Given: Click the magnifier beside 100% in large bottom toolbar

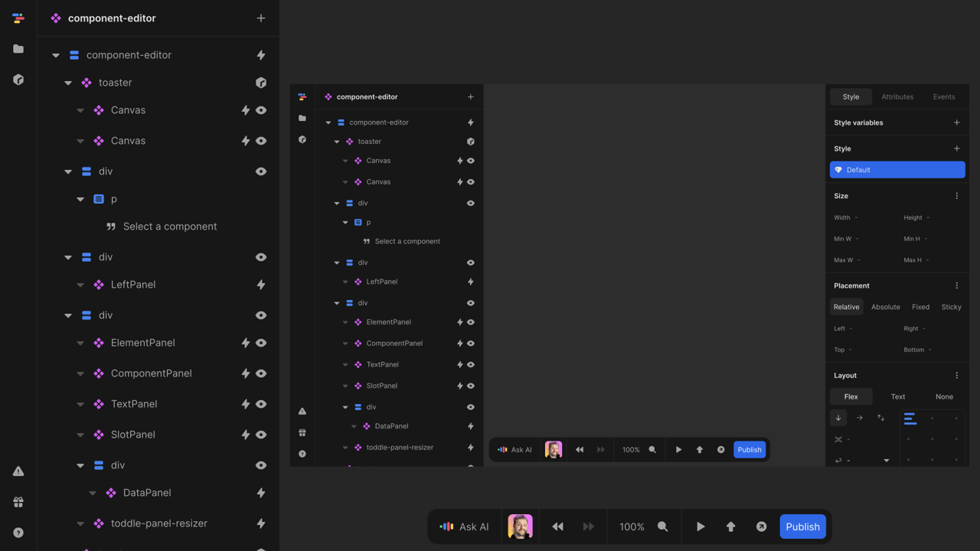Looking at the screenshot, I should (x=663, y=527).
